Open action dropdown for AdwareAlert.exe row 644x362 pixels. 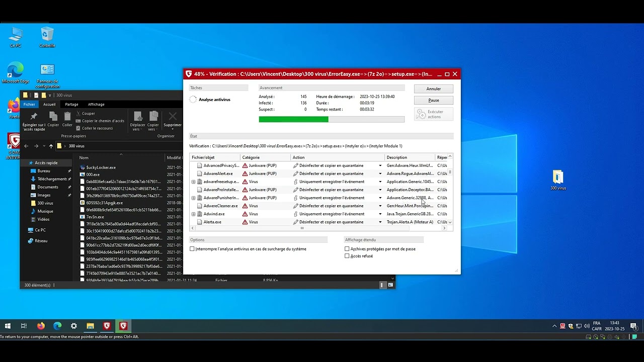pyautogui.click(x=380, y=173)
